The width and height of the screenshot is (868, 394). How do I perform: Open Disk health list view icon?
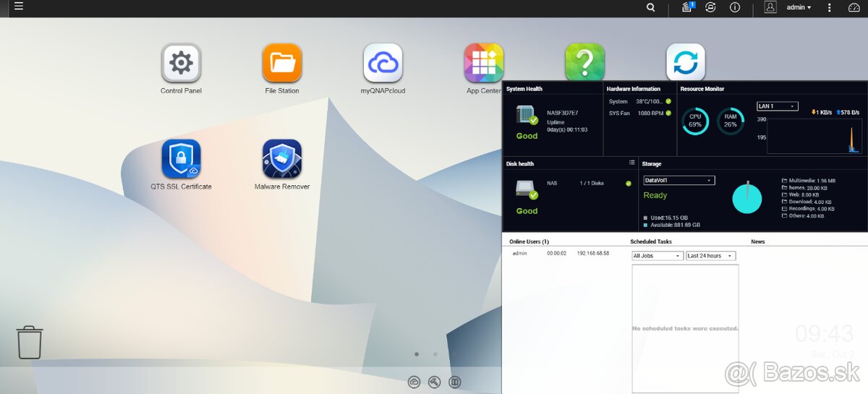tap(631, 163)
